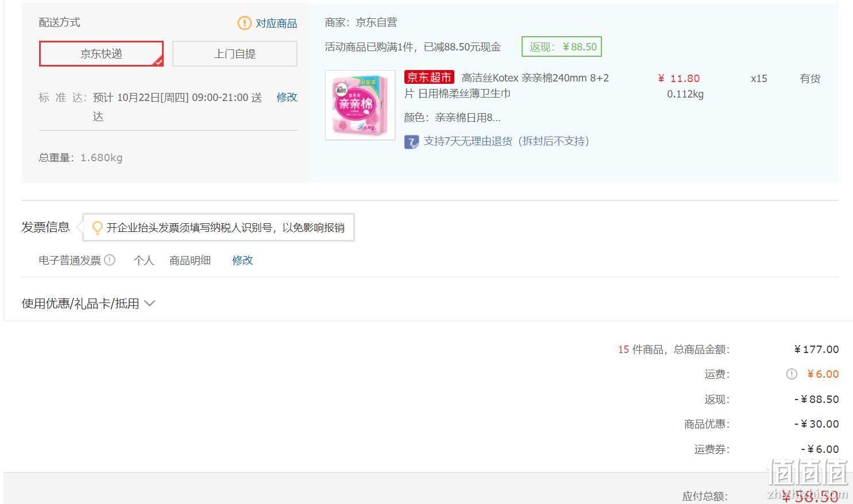This screenshot has width=853, height=504.
Task: Click the 7-day return policy icon
Action: (411, 142)
